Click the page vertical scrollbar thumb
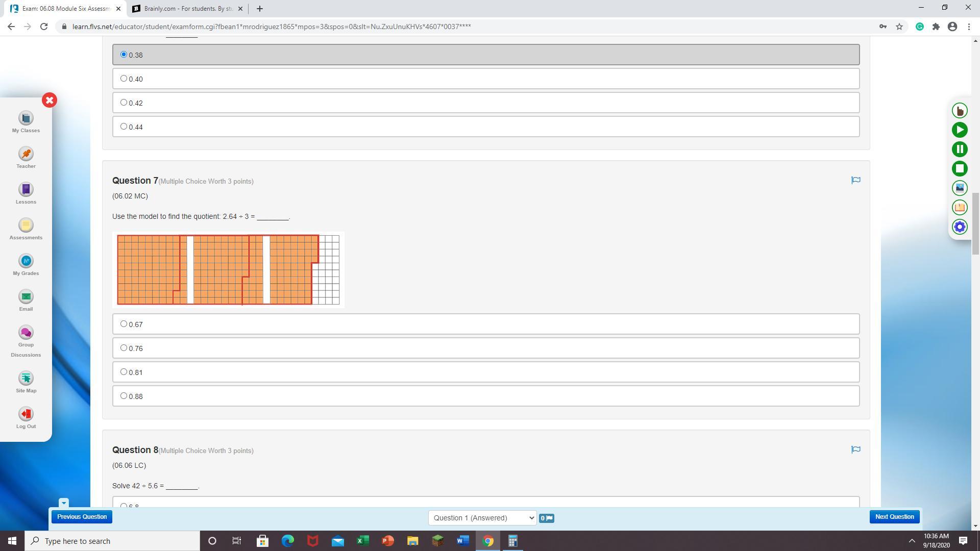980x551 pixels. pos(975,223)
